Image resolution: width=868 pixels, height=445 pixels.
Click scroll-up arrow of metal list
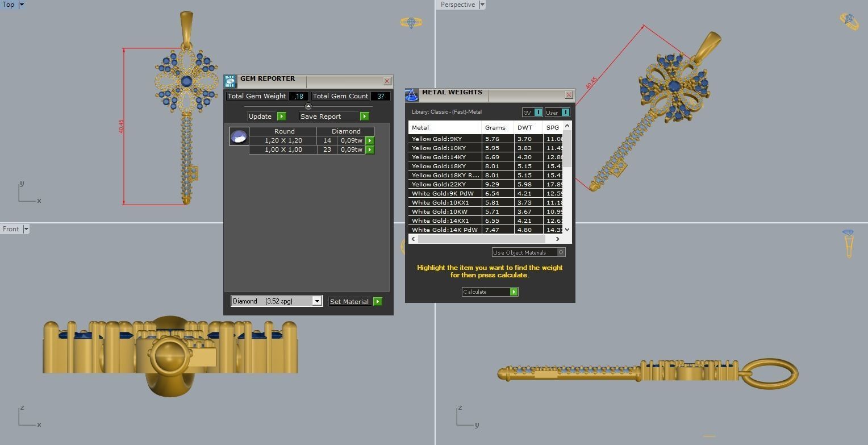pos(567,125)
